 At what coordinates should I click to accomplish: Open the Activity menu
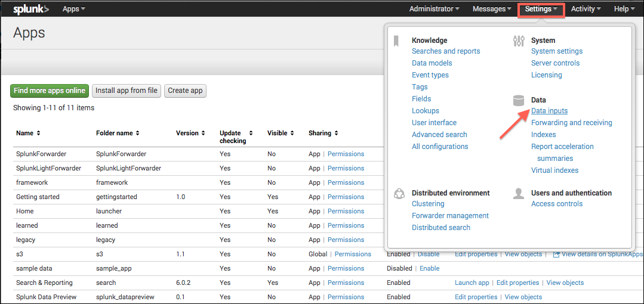pyautogui.click(x=586, y=9)
